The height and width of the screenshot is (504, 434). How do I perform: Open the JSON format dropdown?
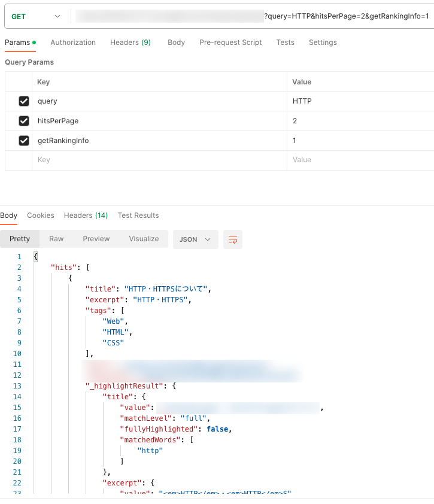[x=196, y=239]
